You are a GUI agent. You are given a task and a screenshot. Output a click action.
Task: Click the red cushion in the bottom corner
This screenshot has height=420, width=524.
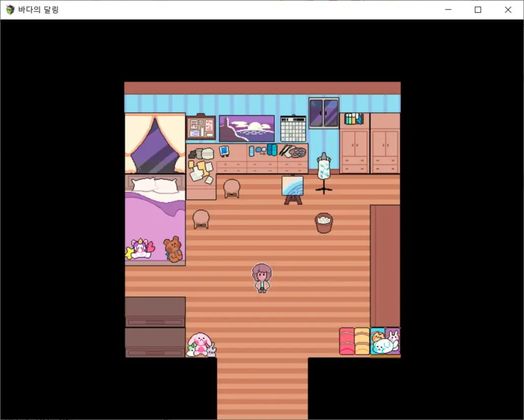(347, 341)
